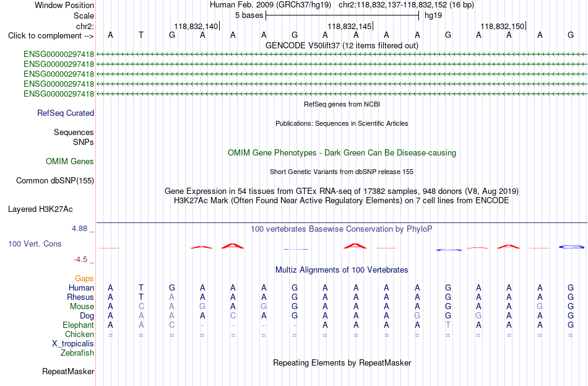
Task: Click the hg19 label beside the scale bar
Action: (433, 15)
